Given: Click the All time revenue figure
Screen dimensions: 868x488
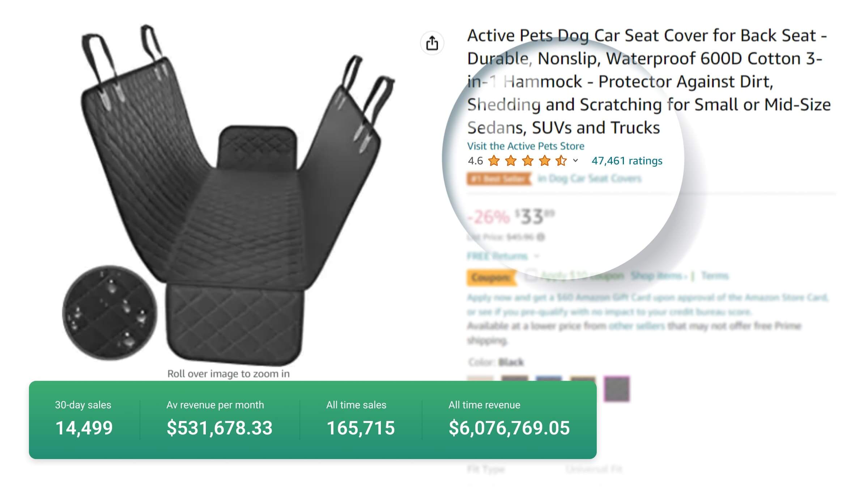Looking at the screenshot, I should point(509,428).
